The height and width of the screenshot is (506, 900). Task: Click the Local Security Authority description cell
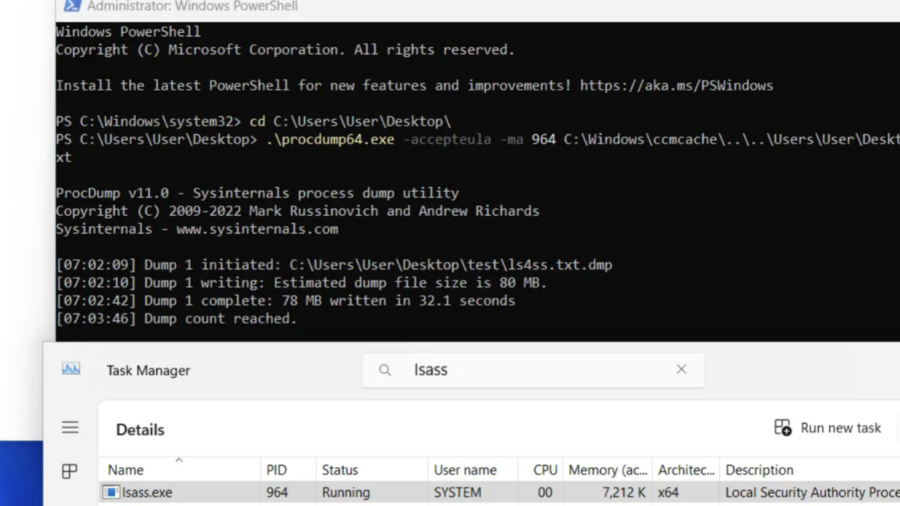click(x=812, y=492)
